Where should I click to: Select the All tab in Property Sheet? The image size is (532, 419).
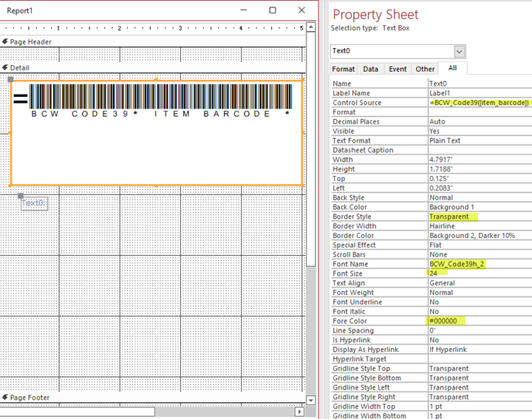452,68
